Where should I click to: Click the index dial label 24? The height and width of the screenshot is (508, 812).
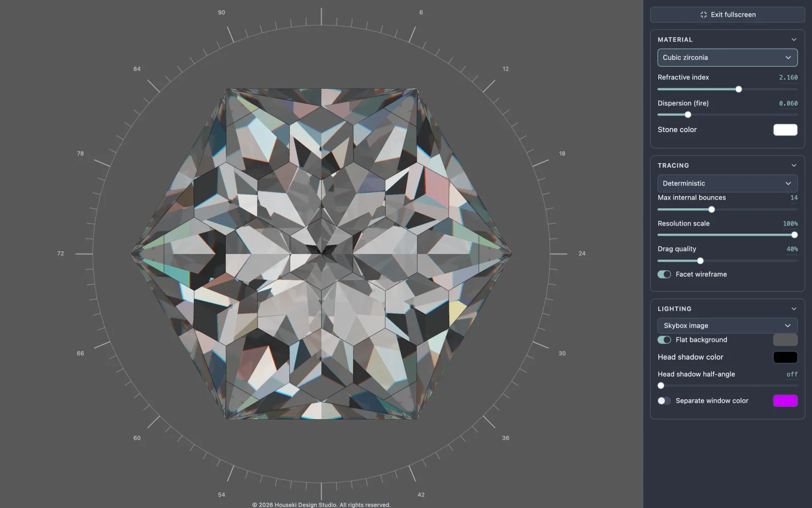(x=582, y=253)
